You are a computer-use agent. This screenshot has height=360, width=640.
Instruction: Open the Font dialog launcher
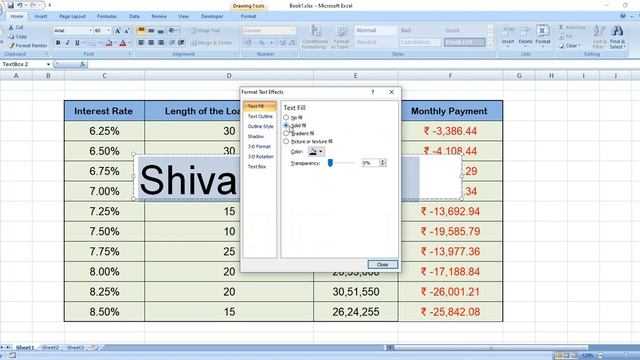(x=130, y=54)
